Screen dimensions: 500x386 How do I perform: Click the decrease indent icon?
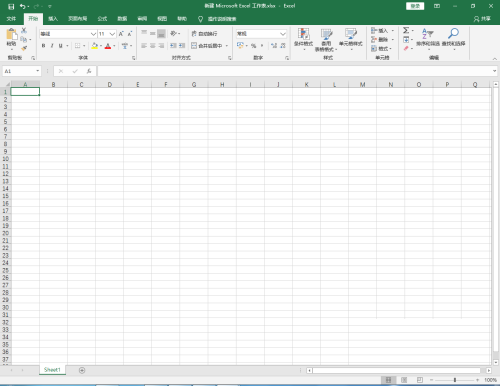point(173,46)
